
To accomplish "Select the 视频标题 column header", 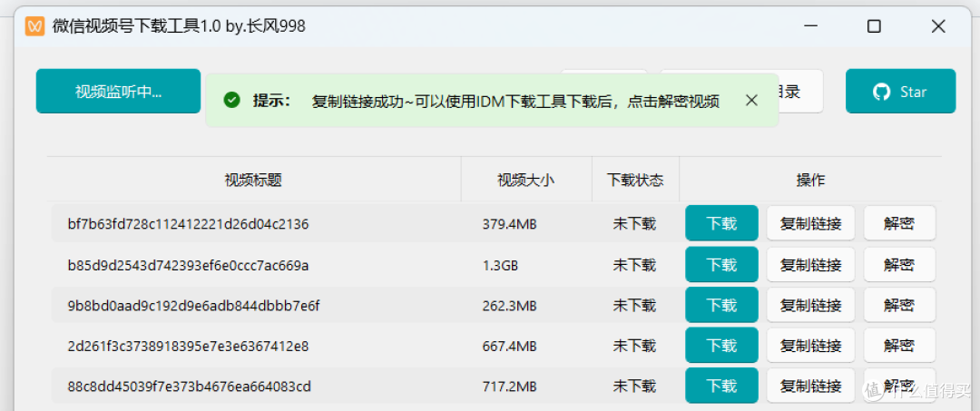I will [x=253, y=180].
